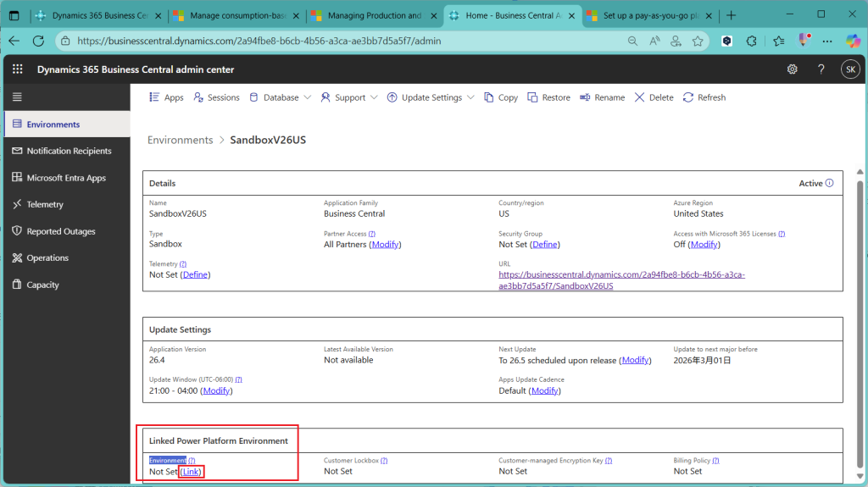Click Restore environment button
Screen dimensions: 868x487
pos(548,97)
